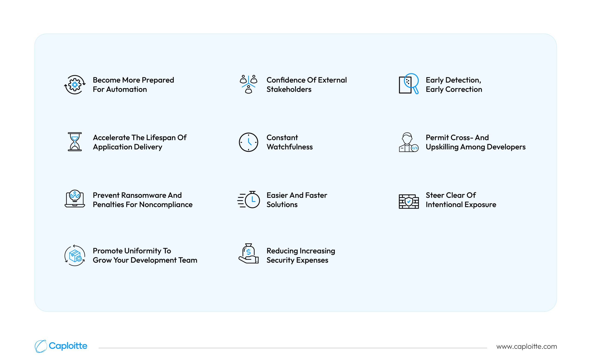This screenshot has width=592, height=364.
Task: Click the developer upskilling person icon
Action: tap(408, 142)
